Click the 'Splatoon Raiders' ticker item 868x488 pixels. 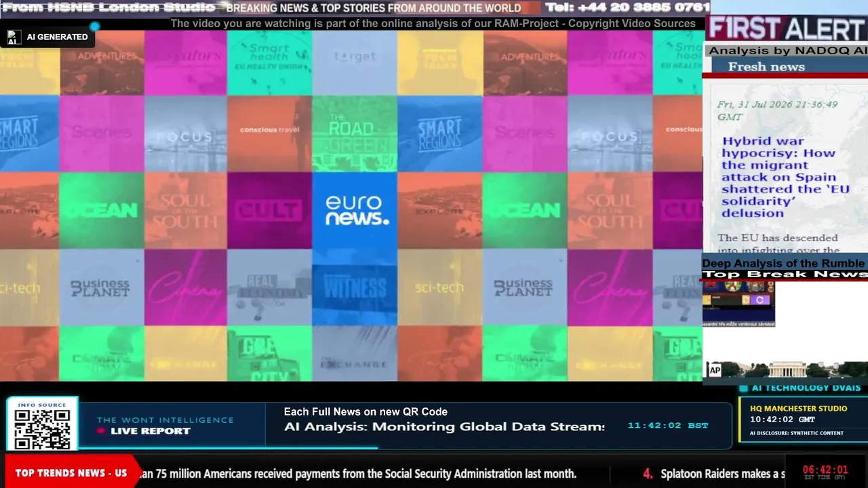(x=714, y=474)
